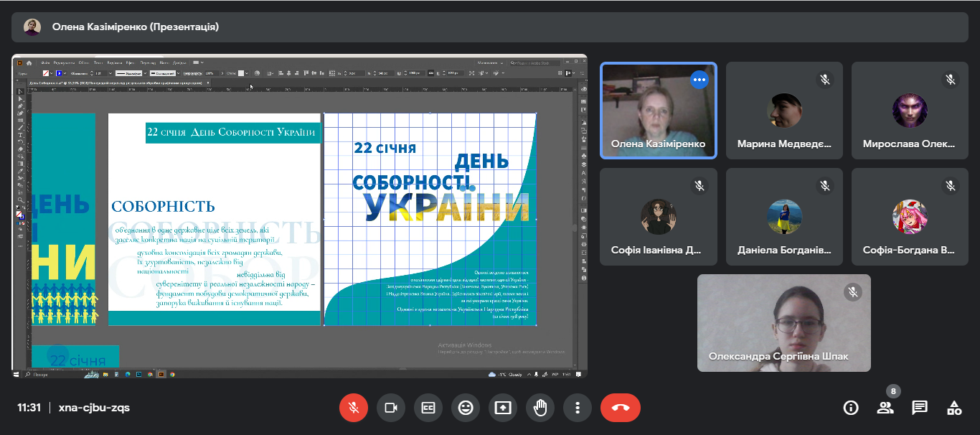980x435 pixels.
Task: Click Софія Іванівна participant tile
Action: point(657,217)
